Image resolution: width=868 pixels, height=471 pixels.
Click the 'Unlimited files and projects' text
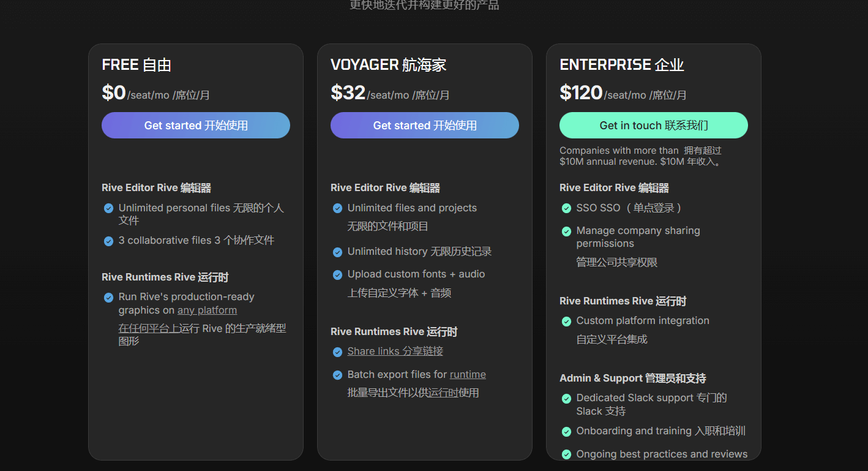coord(412,208)
